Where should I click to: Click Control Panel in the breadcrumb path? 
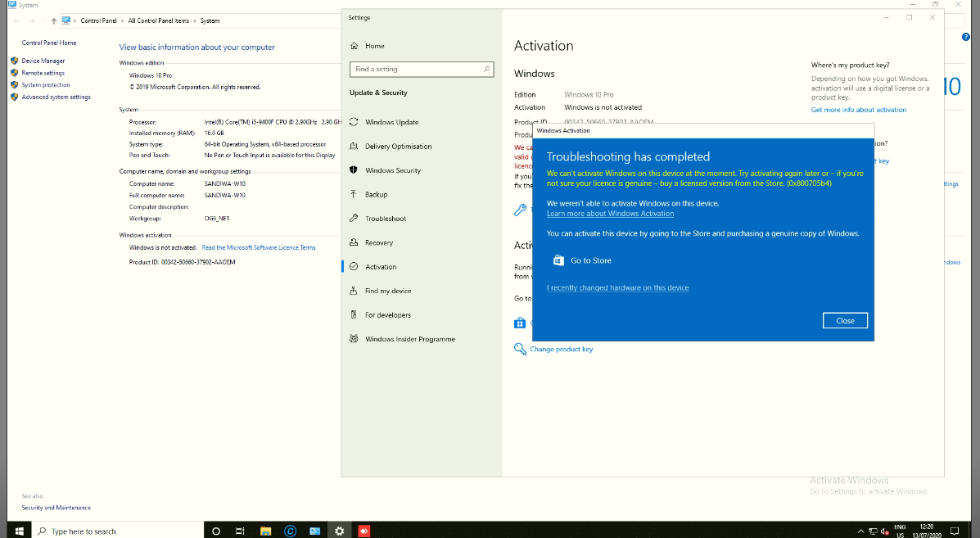point(98,20)
